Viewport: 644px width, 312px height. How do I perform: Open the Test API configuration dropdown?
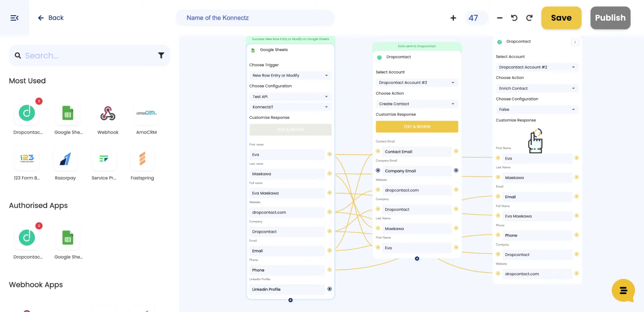point(291,96)
